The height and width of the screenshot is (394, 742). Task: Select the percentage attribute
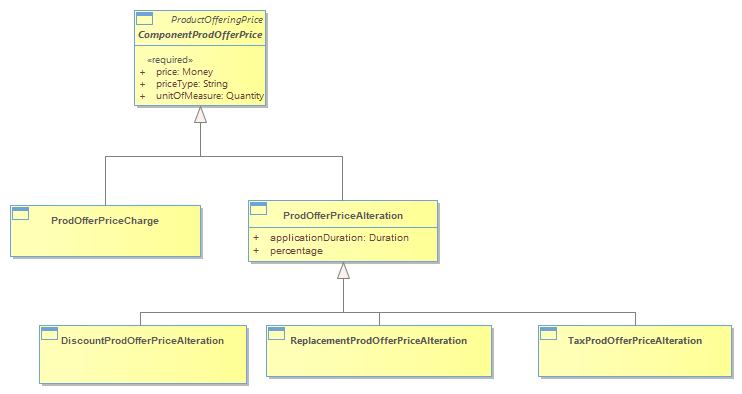pyautogui.click(x=296, y=251)
